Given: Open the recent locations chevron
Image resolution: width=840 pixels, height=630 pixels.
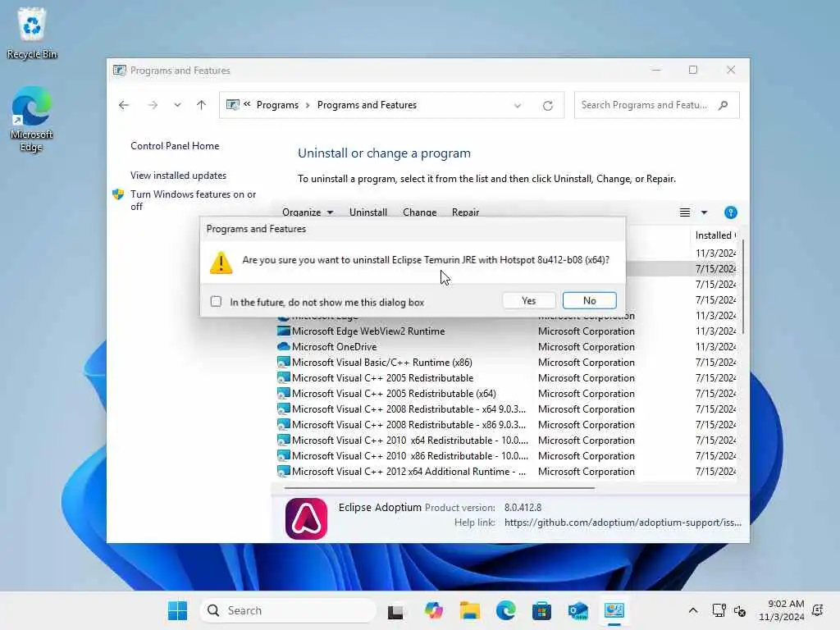Looking at the screenshot, I should pyautogui.click(x=177, y=105).
